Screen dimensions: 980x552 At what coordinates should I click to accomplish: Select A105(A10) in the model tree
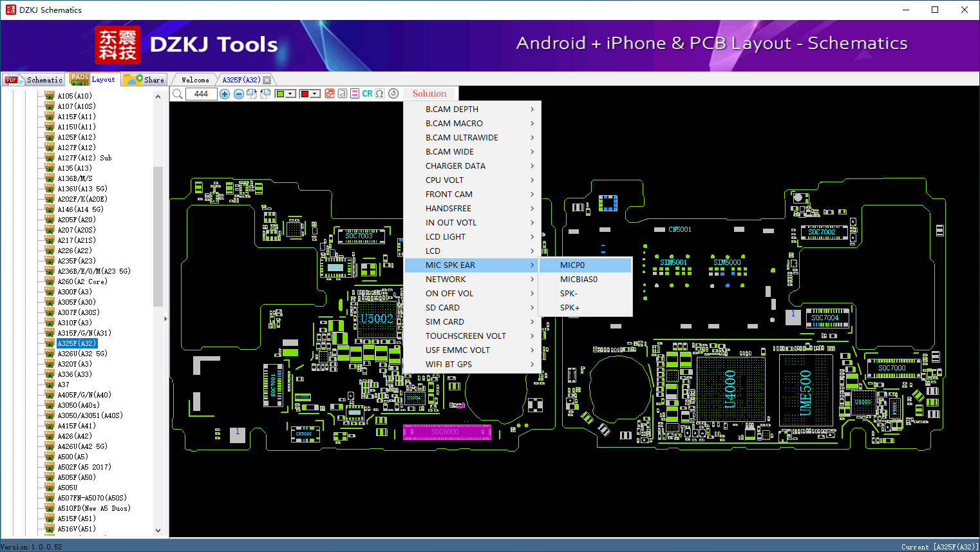75,96
